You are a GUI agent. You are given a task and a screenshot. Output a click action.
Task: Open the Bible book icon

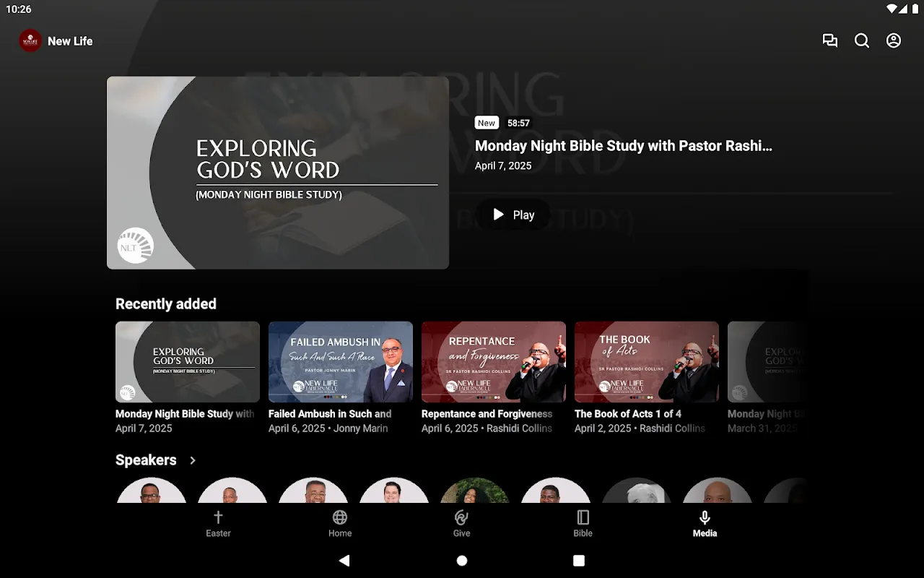coord(583,522)
